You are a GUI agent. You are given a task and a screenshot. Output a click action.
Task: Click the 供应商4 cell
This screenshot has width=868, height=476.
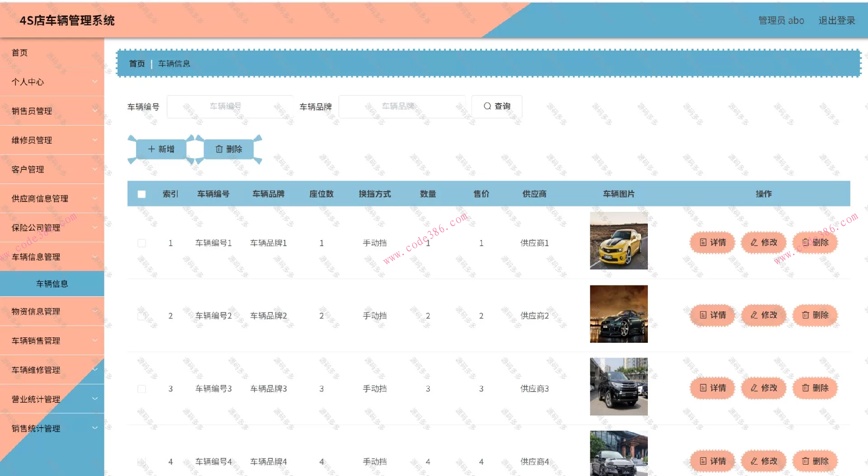point(534,462)
